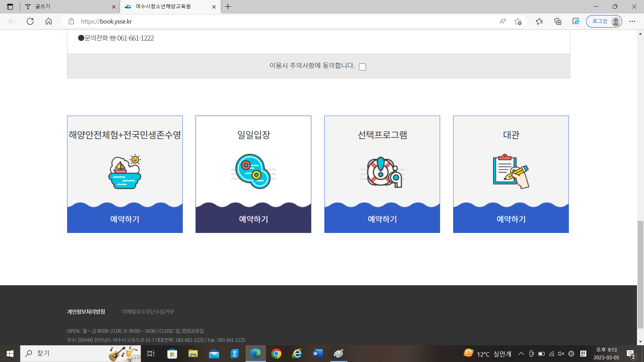Screen dimensions: 644x362
Task: Click the clipboard pencil 대관 icon
Action: coord(511,172)
